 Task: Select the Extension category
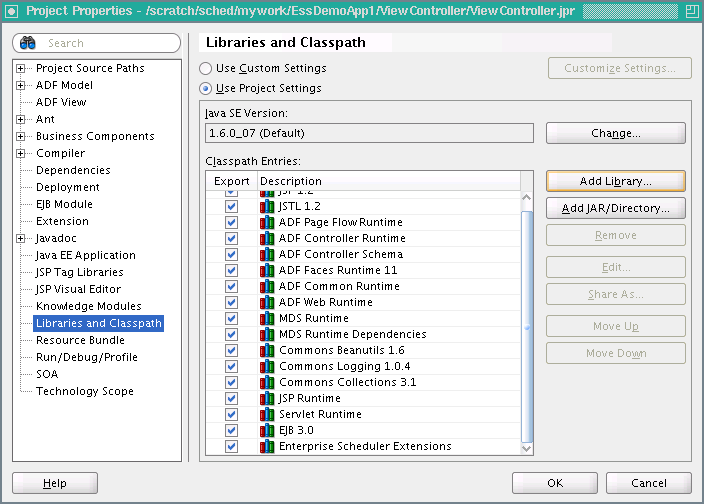(x=62, y=221)
